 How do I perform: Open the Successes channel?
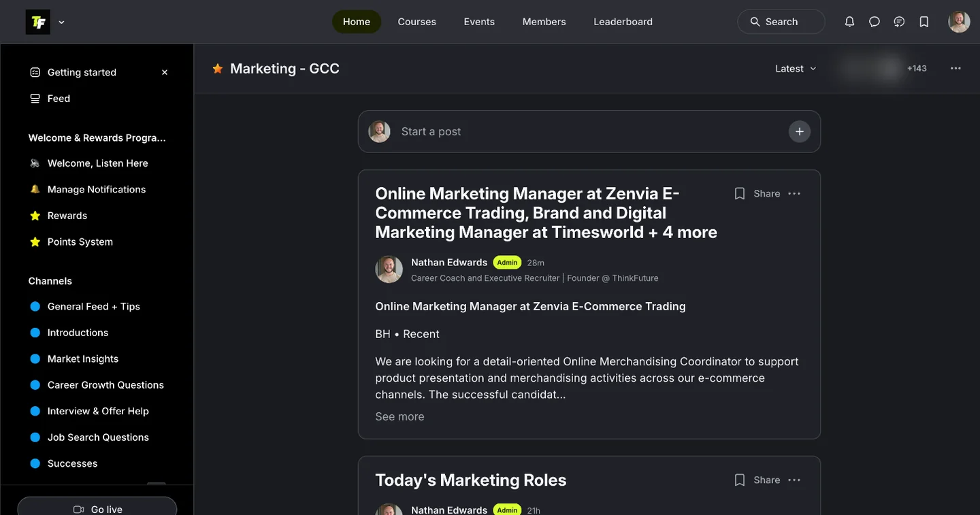pos(72,463)
